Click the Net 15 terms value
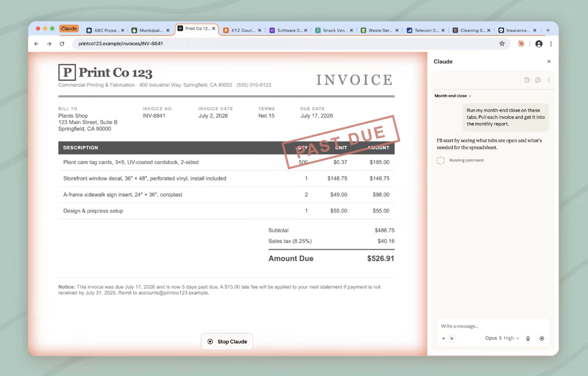588x376 pixels. point(267,116)
